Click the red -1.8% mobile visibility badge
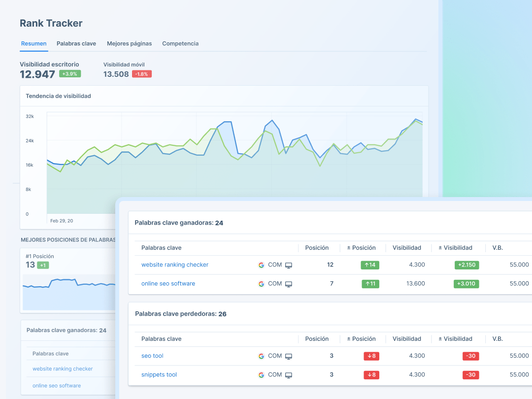 tap(142, 74)
